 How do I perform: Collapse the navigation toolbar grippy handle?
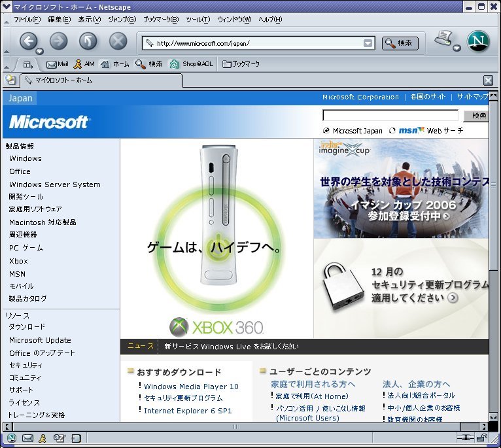6,41
